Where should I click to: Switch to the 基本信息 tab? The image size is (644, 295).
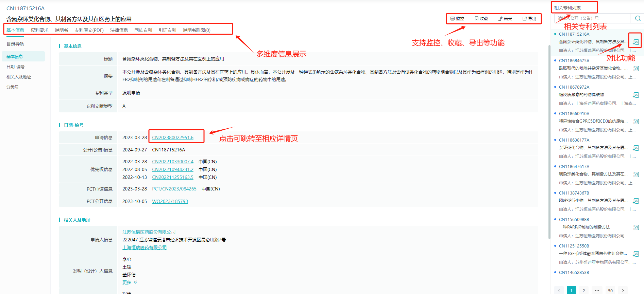(x=15, y=30)
